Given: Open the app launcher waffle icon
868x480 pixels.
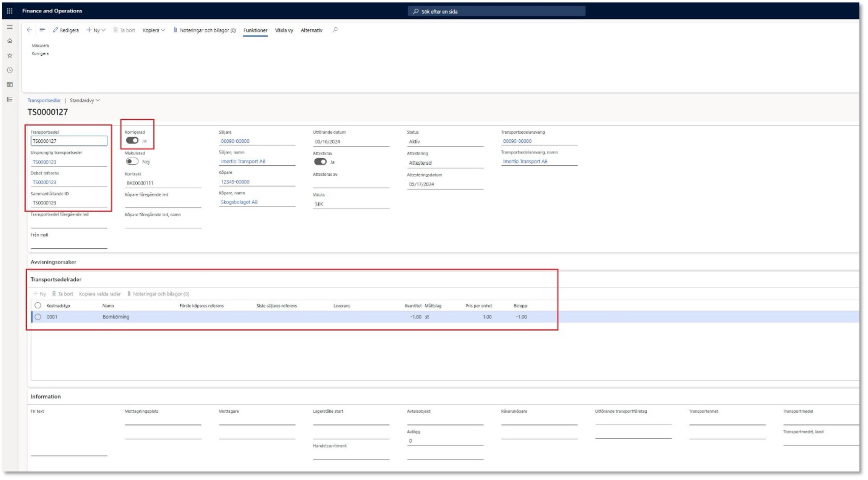Looking at the screenshot, I should (10, 11).
